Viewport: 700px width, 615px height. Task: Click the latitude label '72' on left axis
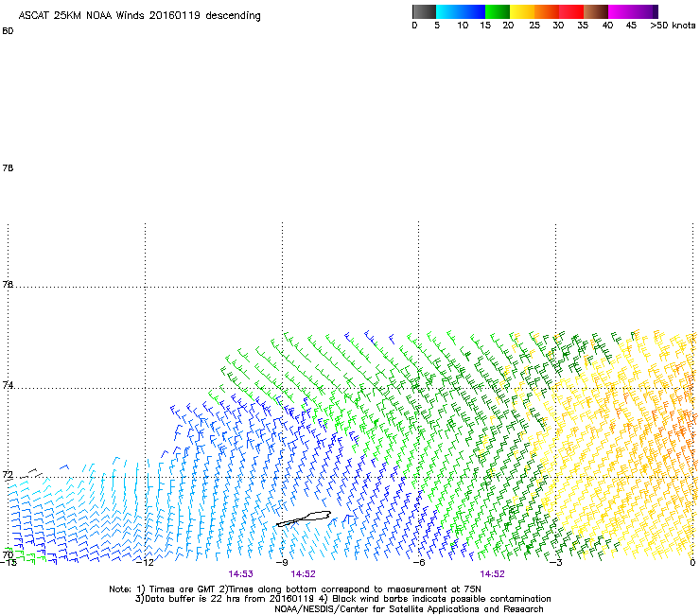coord(8,475)
